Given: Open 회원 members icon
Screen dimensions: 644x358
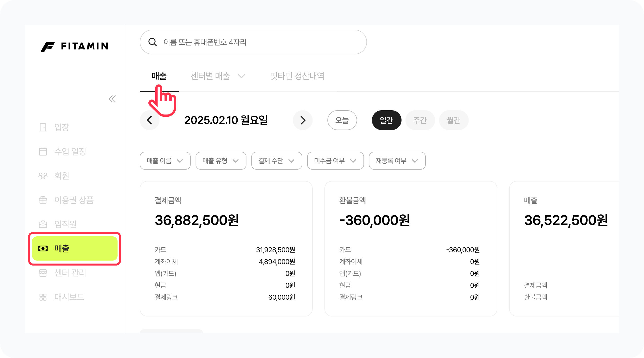Looking at the screenshot, I should (43, 176).
